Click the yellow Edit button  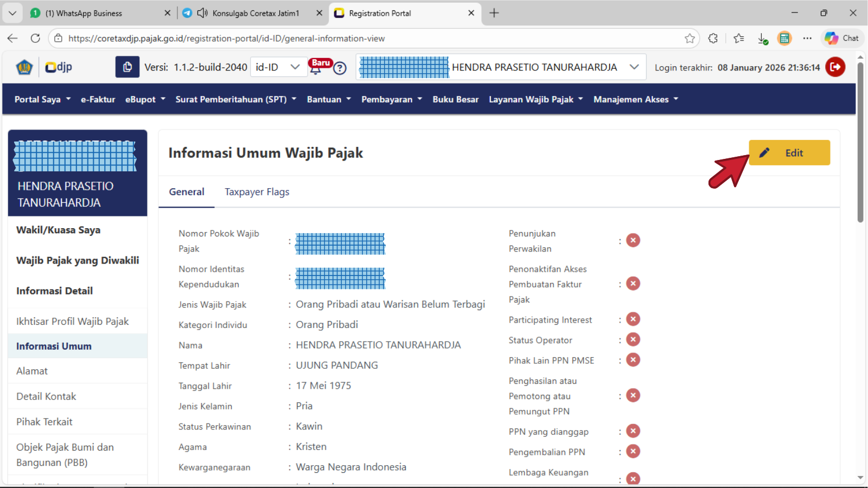[x=789, y=153]
